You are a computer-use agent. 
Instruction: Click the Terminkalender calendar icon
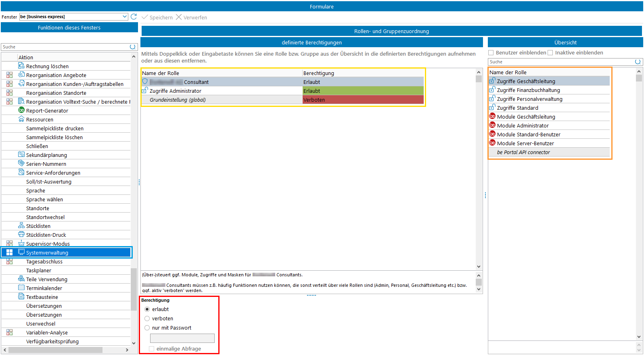pos(21,288)
